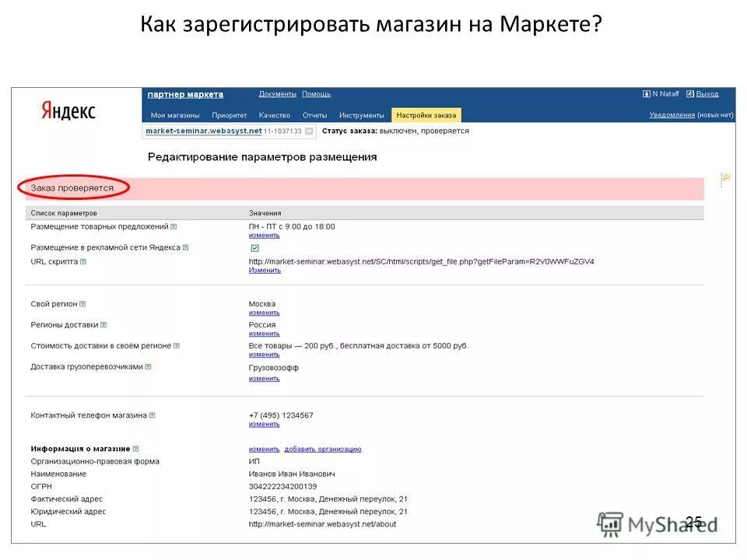This screenshot has width=747, height=560.
Task: Log out via the Выход link
Action: 707,94
